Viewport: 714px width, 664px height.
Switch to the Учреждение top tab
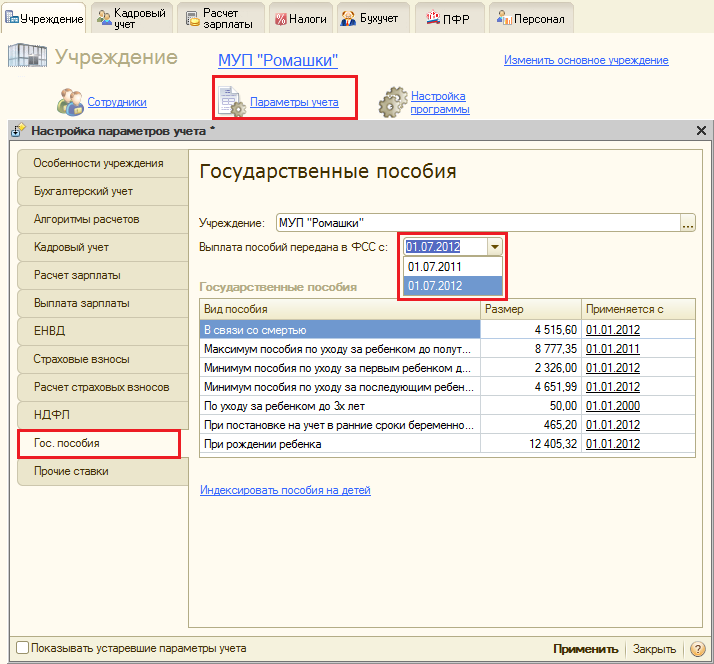point(44,19)
